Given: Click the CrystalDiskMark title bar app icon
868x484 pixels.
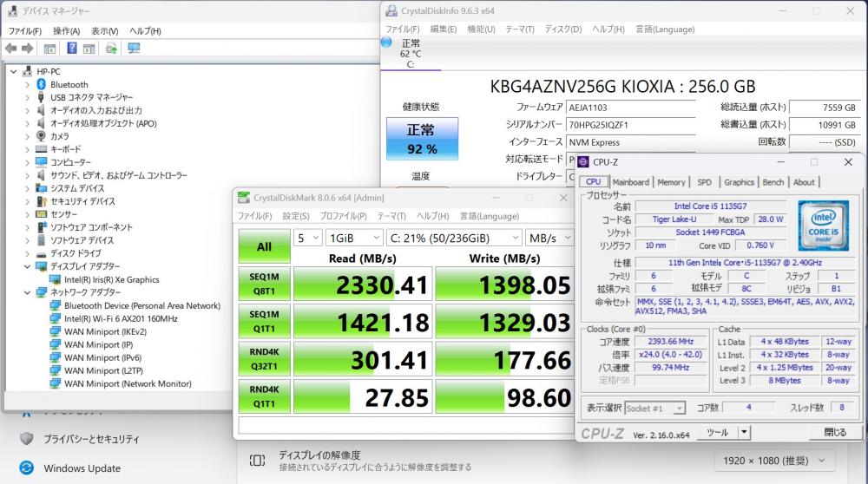Looking at the screenshot, I should 244,198.
